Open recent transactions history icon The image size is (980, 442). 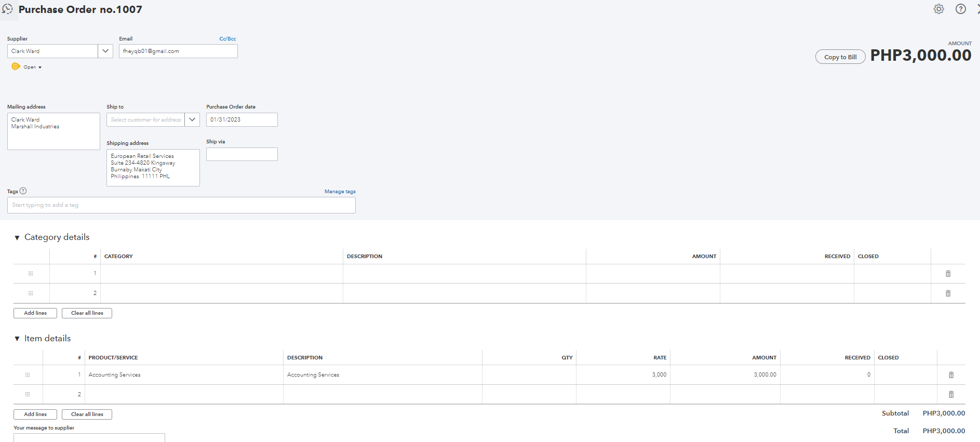7,9
